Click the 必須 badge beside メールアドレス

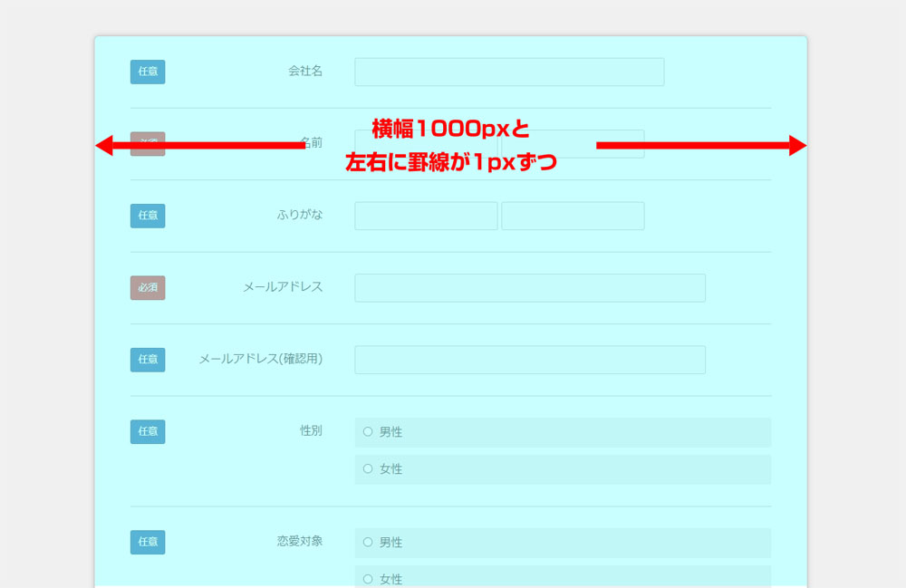click(148, 287)
